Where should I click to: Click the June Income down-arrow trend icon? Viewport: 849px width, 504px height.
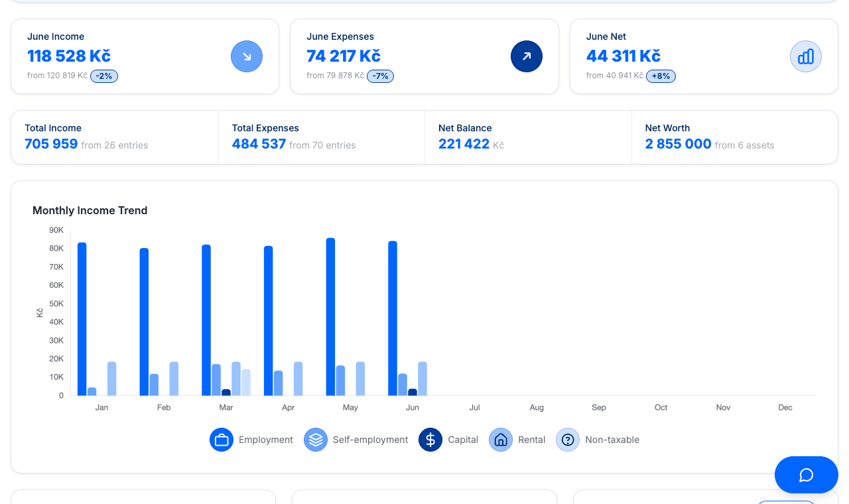coord(247,56)
